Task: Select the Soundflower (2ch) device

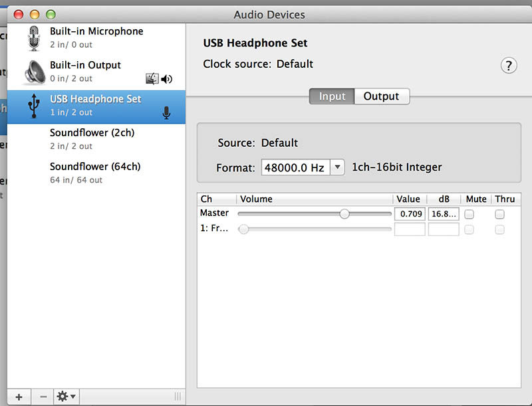Action: (92, 139)
